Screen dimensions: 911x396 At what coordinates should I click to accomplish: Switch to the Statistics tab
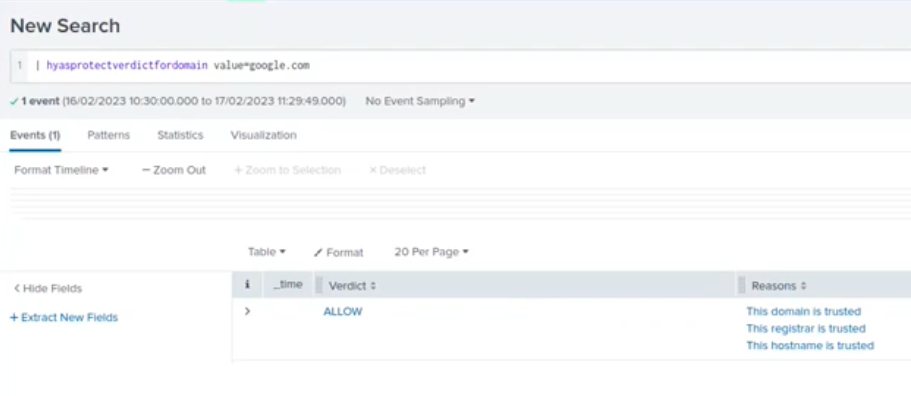[180, 135]
